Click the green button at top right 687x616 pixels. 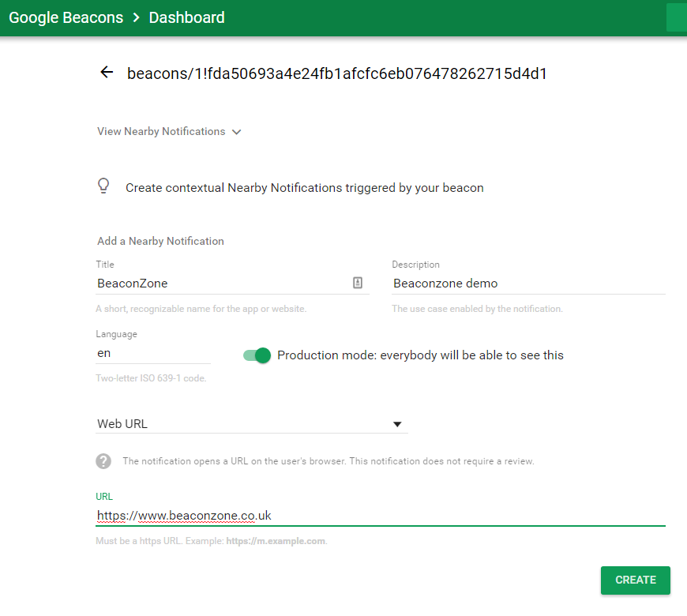coord(677,17)
